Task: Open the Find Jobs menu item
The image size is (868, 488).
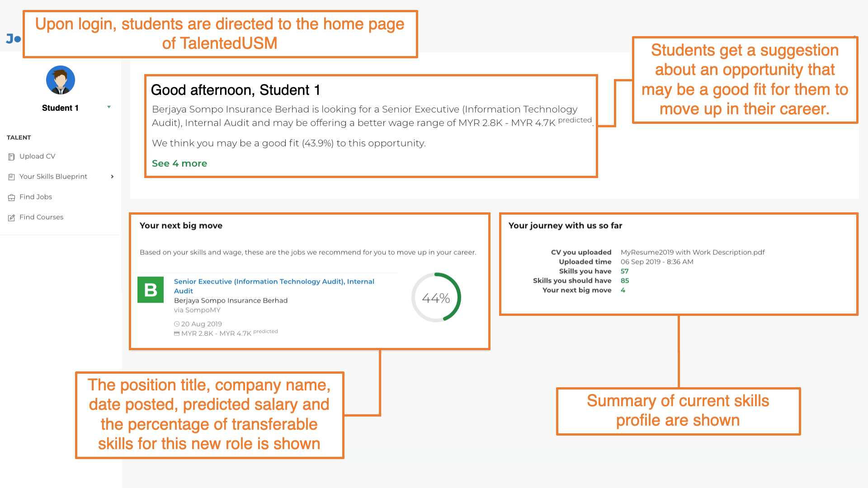Action: pyautogui.click(x=36, y=197)
